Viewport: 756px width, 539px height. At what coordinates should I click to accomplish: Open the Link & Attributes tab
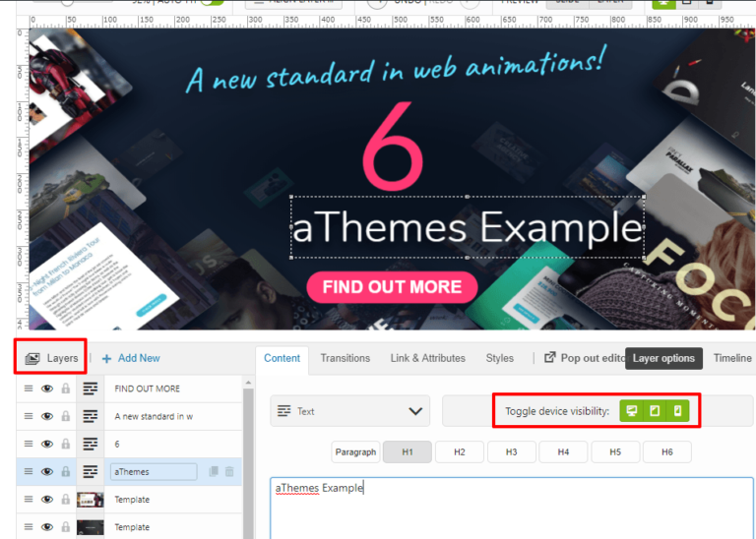pyautogui.click(x=427, y=358)
